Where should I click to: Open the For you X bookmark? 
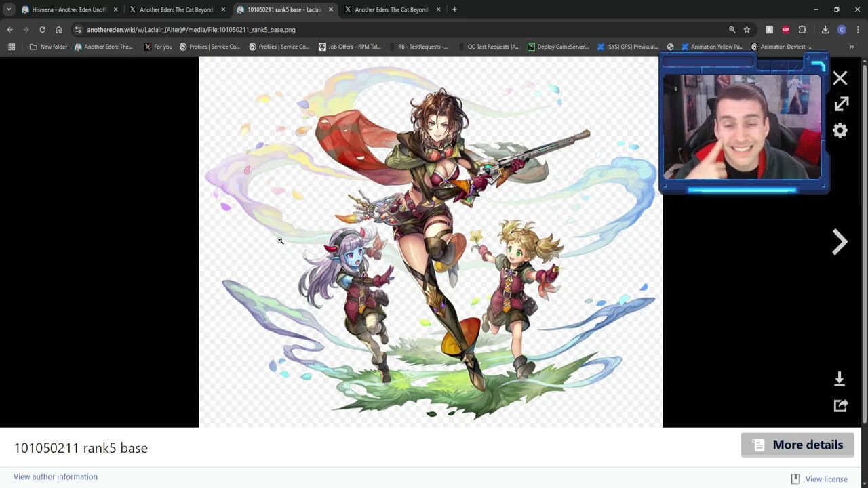point(158,47)
